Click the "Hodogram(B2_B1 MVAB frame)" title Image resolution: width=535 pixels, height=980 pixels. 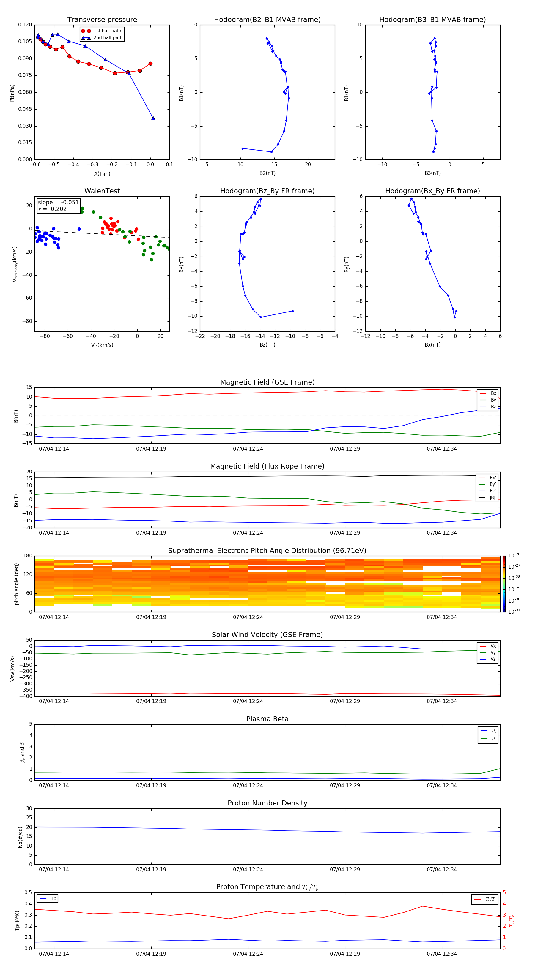267,20
